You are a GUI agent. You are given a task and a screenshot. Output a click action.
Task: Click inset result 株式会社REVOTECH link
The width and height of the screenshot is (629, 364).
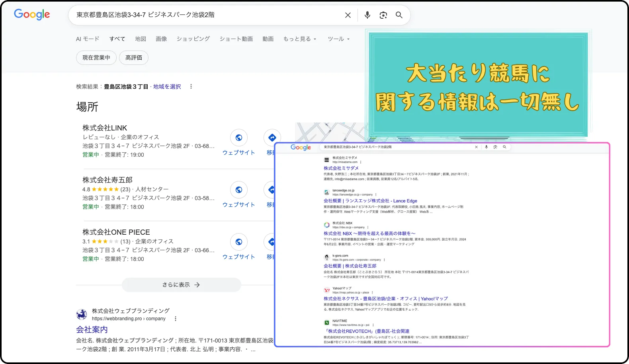click(x=367, y=331)
